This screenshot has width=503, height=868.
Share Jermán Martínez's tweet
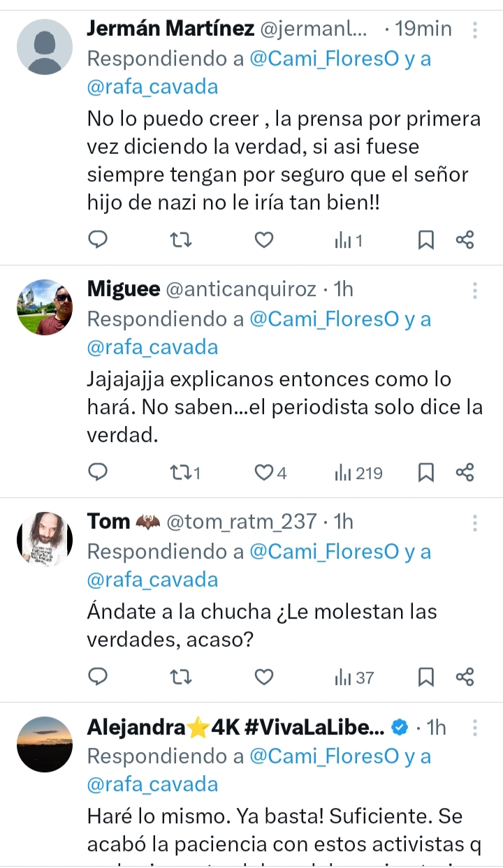click(465, 240)
